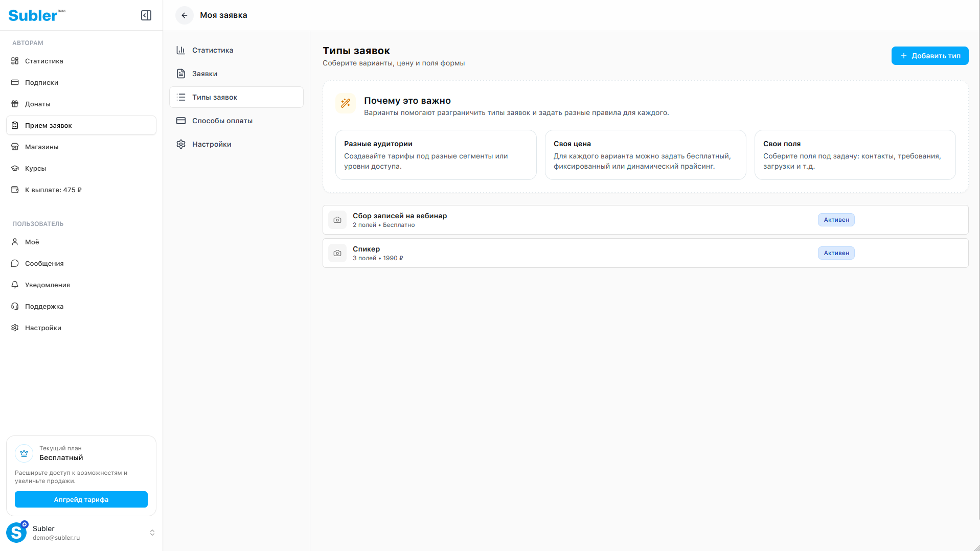The height and width of the screenshot is (551, 980).
Task: Go to Заявки in the inner menu
Action: (204, 74)
